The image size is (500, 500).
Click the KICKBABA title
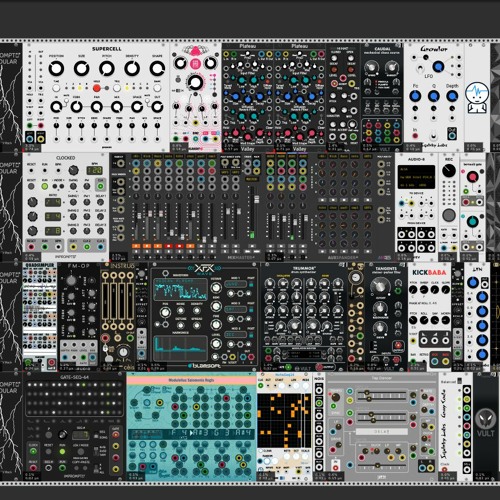pos(429,272)
